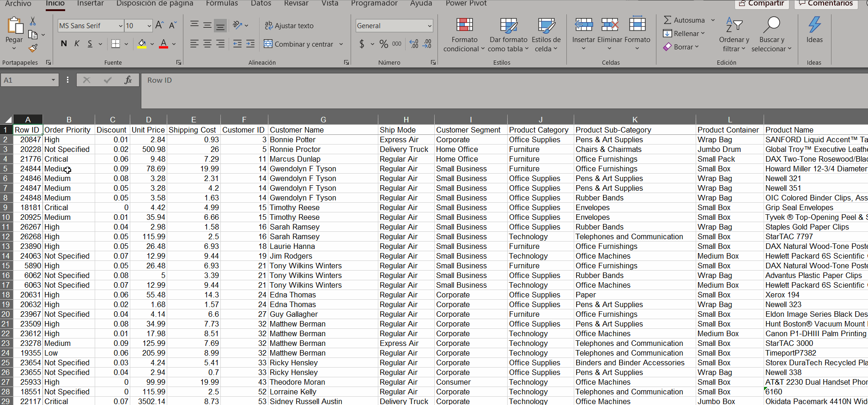868x405 pixels.
Task: Click the Percent Style icon
Action: [x=383, y=44]
